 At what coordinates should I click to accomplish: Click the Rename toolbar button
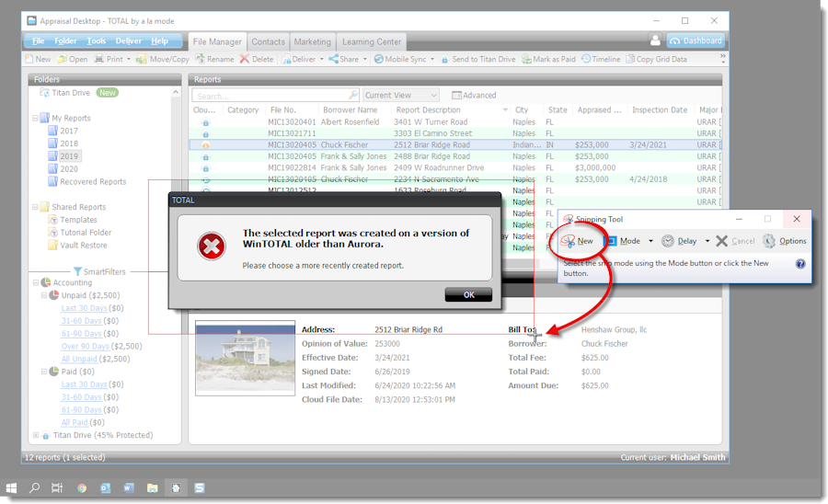click(x=214, y=59)
